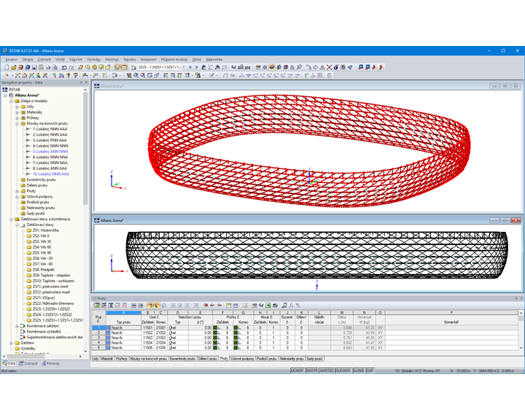Viewport: 525px width, 420px height.
Task: Expand the Kombinace zatížení node
Action: (x=17, y=326)
